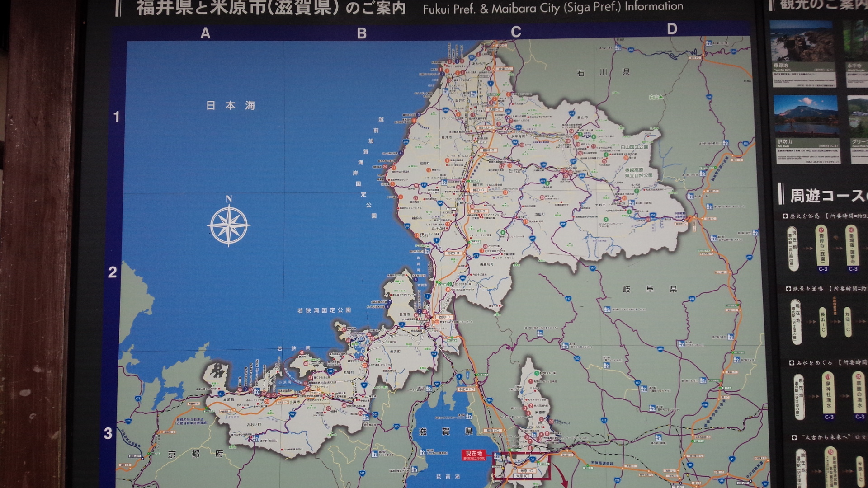868x488 pixels.
Task: Click the 岐阜県 prefecture label
Action: (650, 289)
